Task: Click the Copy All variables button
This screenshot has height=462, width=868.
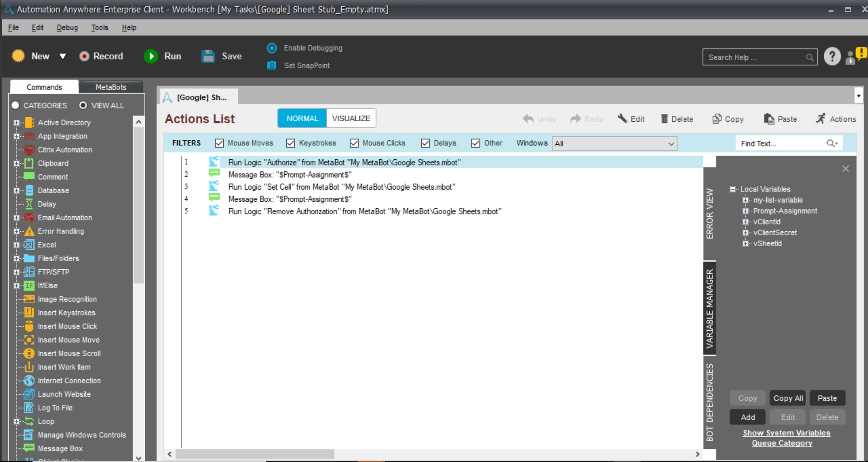Action: click(x=788, y=398)
